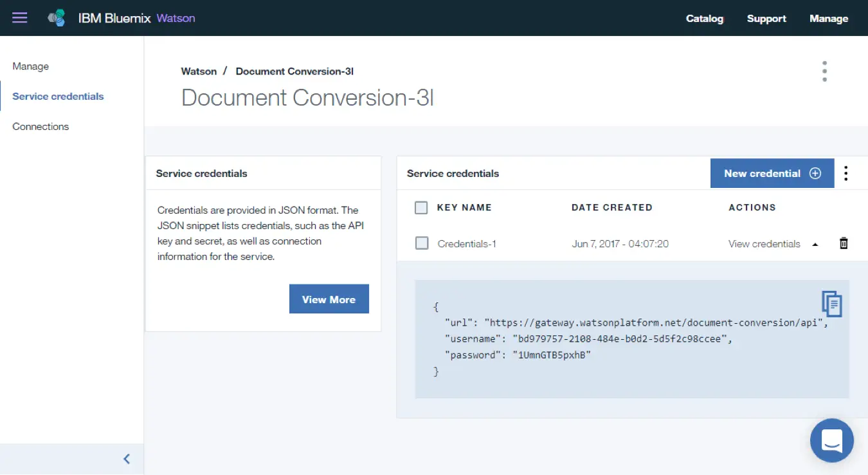Click Support in the top navigation
The width and height of the screenshot is (868, 475).
pos(766,18)
